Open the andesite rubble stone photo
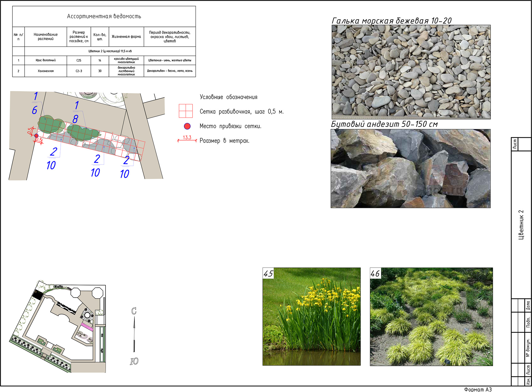Screen dimensions: 532x392 click(x=410, y=168)
